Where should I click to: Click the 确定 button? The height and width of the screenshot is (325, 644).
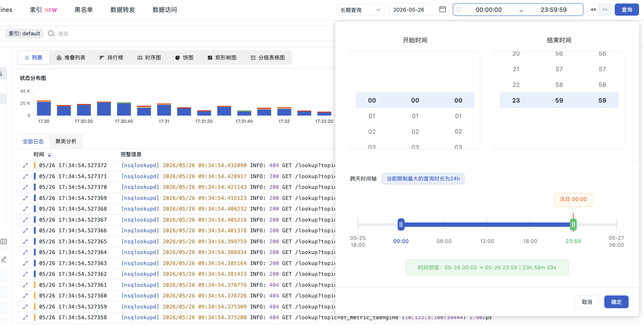616,302
